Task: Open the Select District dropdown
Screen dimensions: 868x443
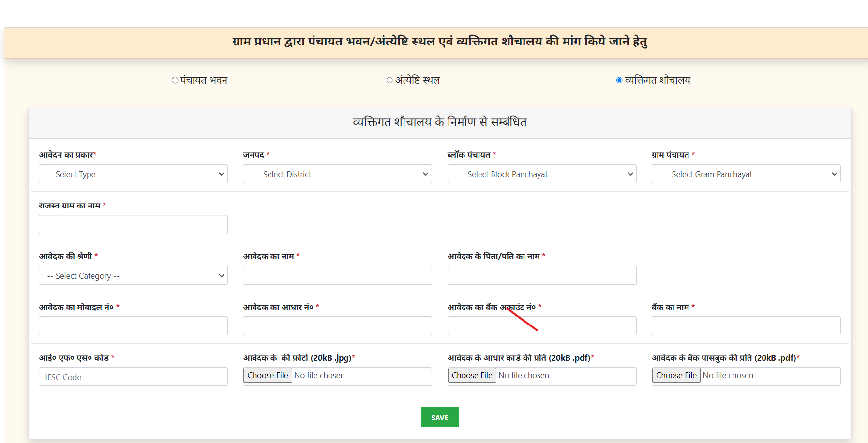Action: (x=337, y=174)
